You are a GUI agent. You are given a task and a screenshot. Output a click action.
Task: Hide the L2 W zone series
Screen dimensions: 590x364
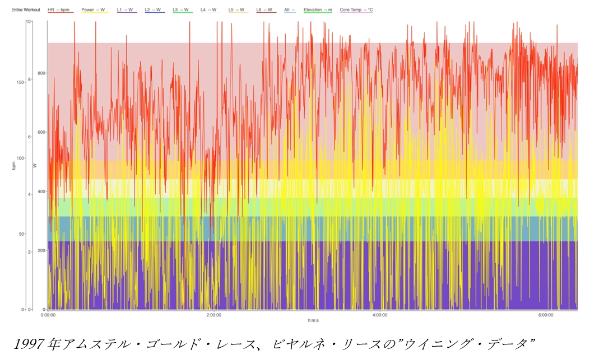(155, 10)
